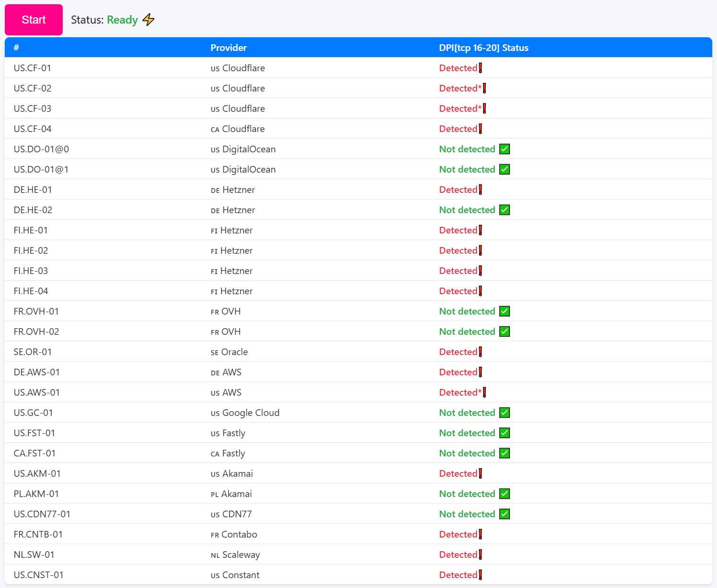Select the US.CF-03 row identifier

pos(33,108)
